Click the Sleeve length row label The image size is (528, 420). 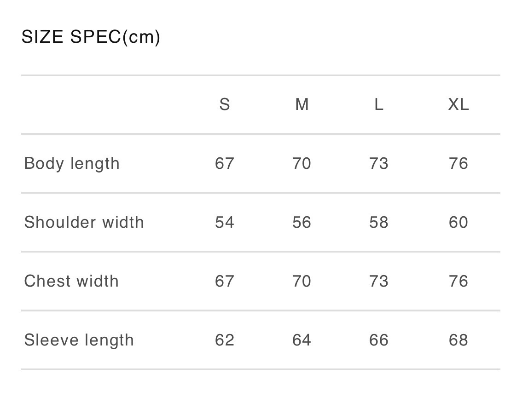point(79,340)
